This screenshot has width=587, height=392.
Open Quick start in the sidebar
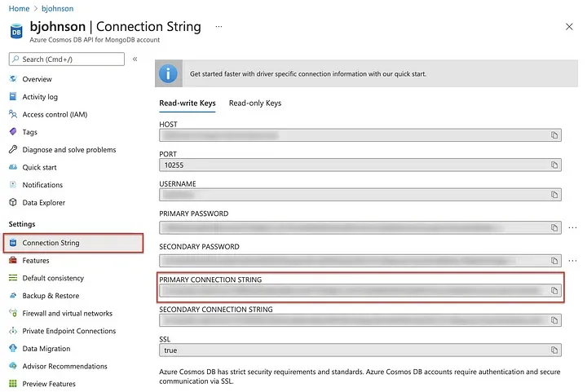[39, 167]
